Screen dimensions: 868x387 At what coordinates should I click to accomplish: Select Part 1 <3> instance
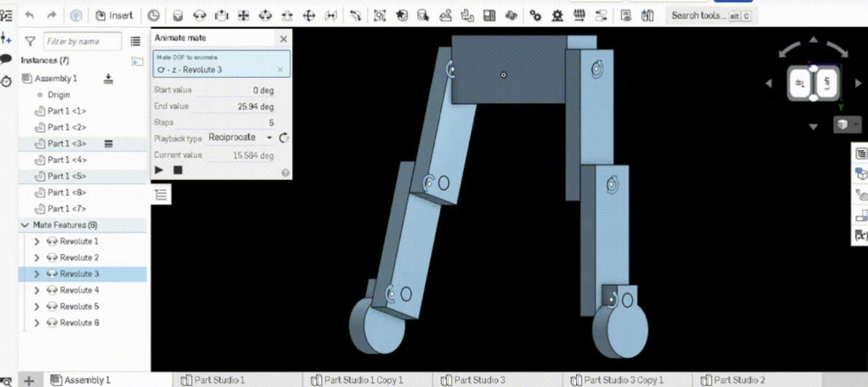66,144
